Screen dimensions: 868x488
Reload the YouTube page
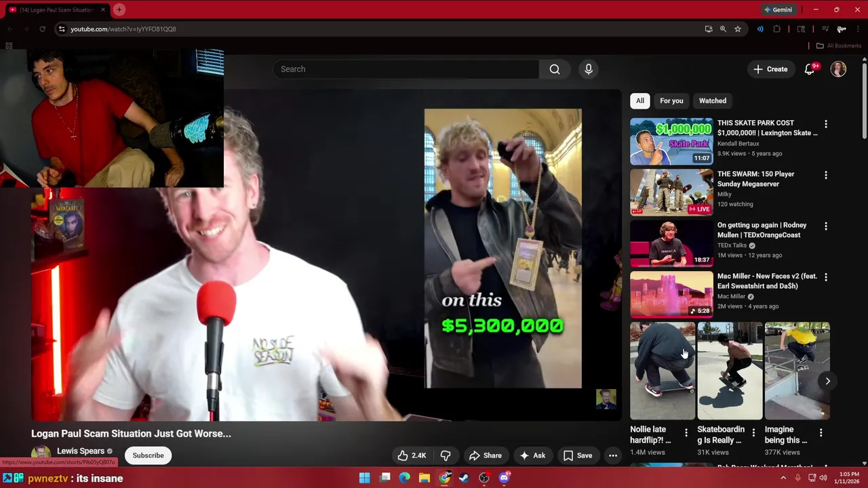pos(42,29)
